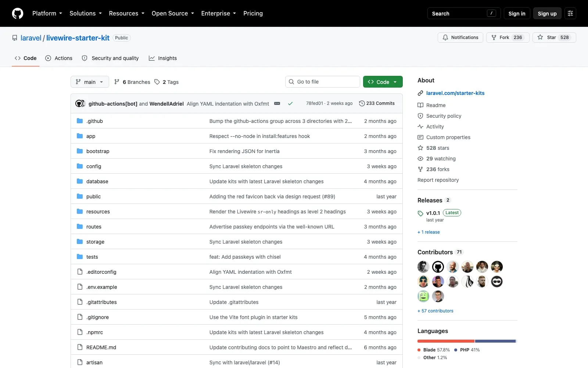The image size is (588, 368).
Task: Open the resources folder
Action: (x=98, y=212)
